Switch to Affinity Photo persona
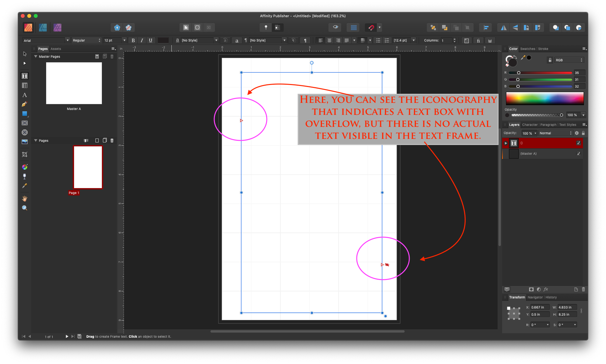This screenshot has width=606, height=364. coord(57,28)
